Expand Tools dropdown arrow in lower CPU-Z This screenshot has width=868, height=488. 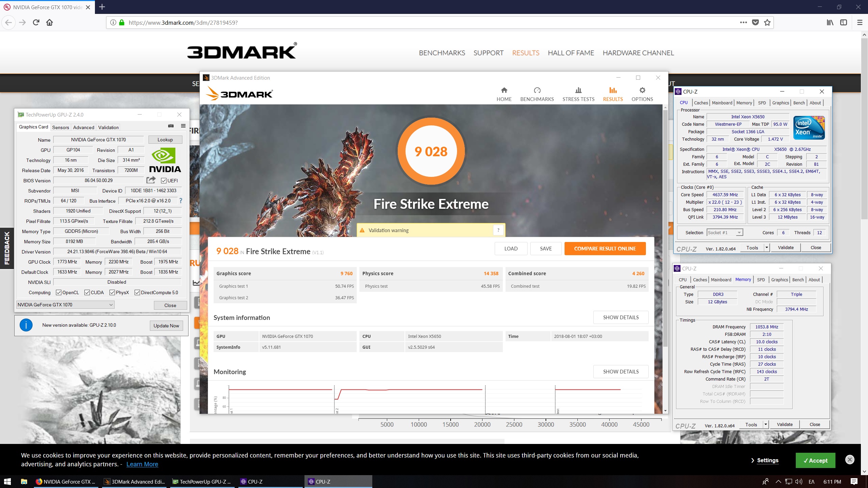(x=766, y=425)
